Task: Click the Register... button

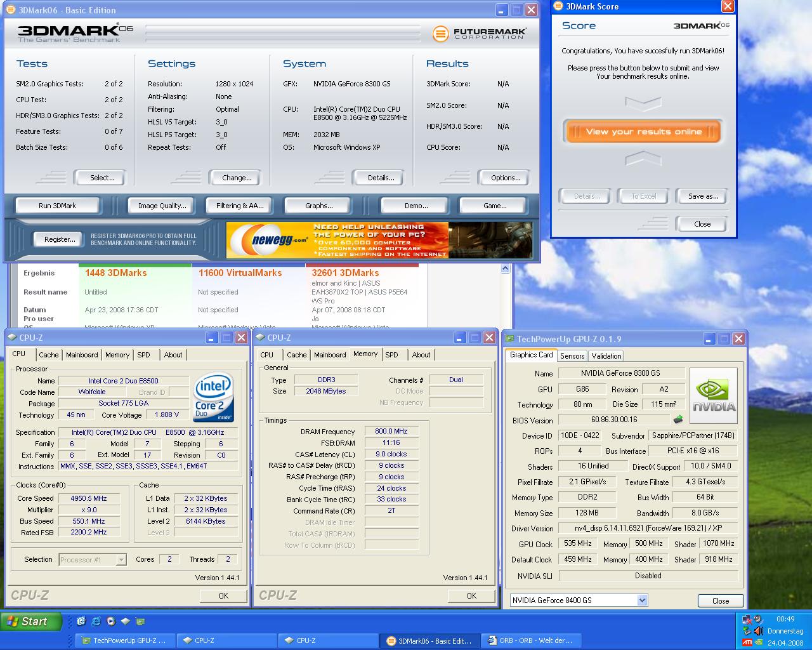Action: point(60,239)
